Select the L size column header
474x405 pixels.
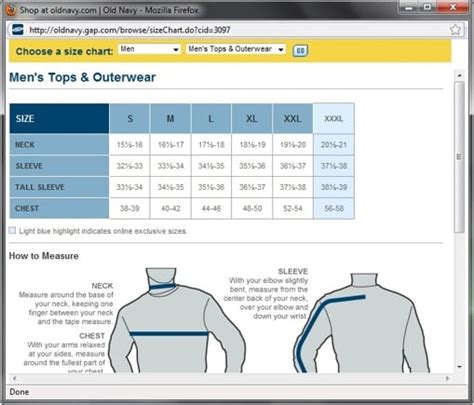211,119
